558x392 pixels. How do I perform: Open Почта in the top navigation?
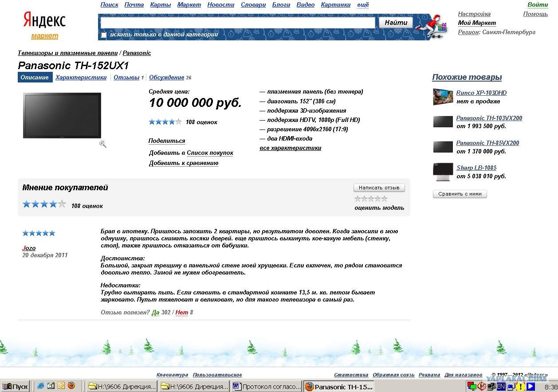pos(134,4)
